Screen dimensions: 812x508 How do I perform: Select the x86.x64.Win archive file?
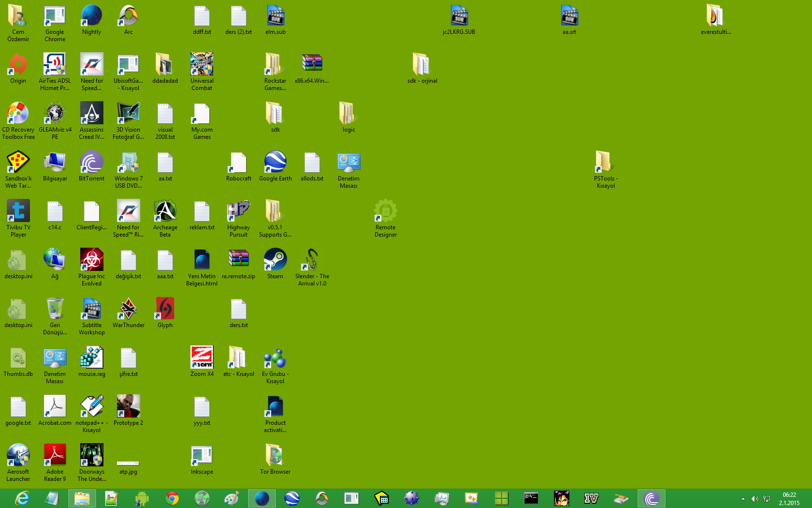[x=312, y=69]
